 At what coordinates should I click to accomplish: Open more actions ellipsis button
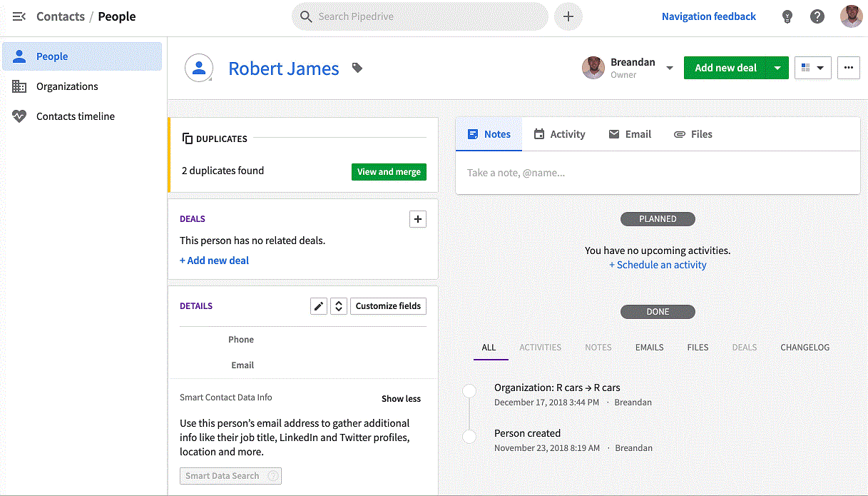[848, 68]
